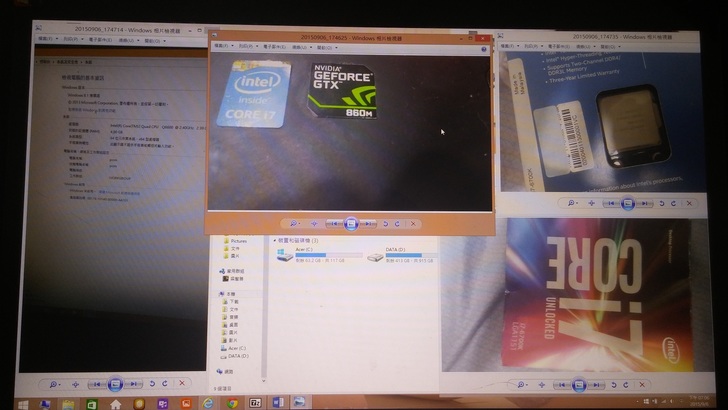Collapse the devices and drives group in Explorer

[275, 241]
